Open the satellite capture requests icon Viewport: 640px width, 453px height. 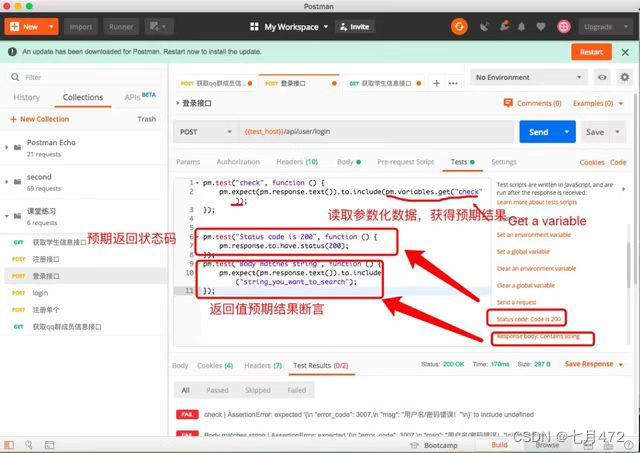click(484, 27)
